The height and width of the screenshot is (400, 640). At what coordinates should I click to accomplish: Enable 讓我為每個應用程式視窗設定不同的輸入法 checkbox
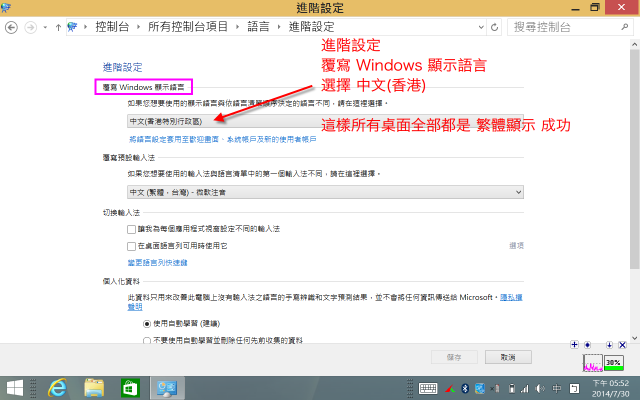(x=131, y=229)
